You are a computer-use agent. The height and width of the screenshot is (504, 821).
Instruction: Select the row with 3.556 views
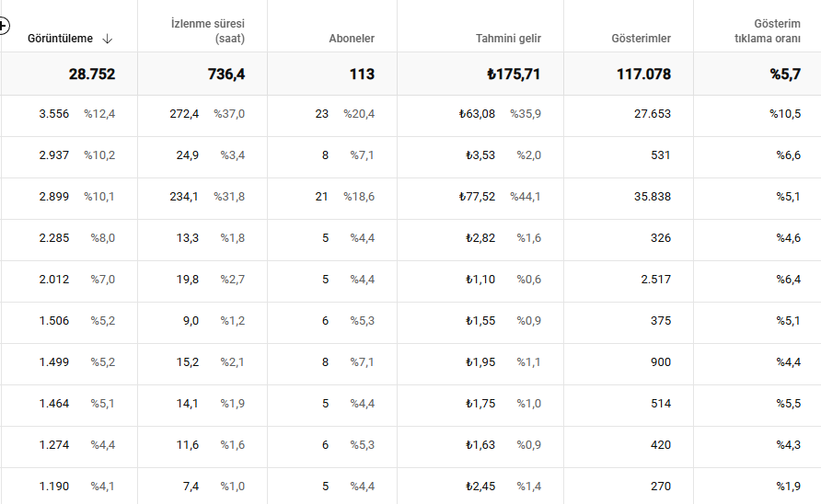410,114
